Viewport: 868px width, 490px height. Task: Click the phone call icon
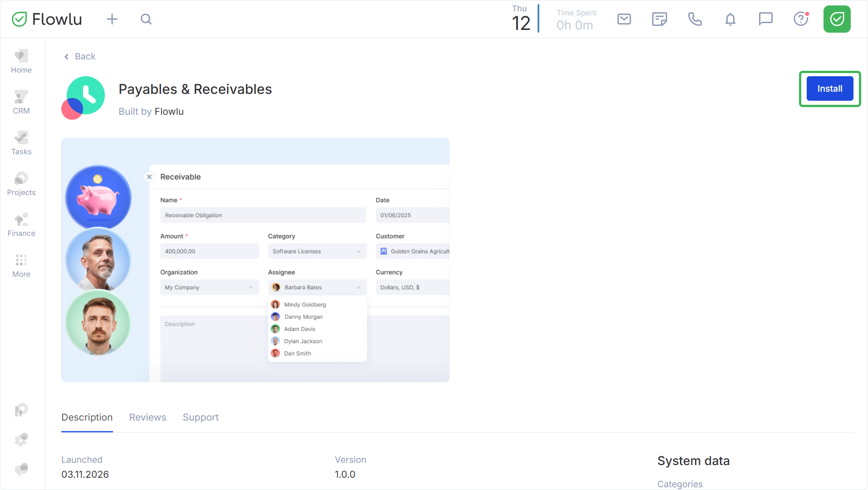pos(695,19)
